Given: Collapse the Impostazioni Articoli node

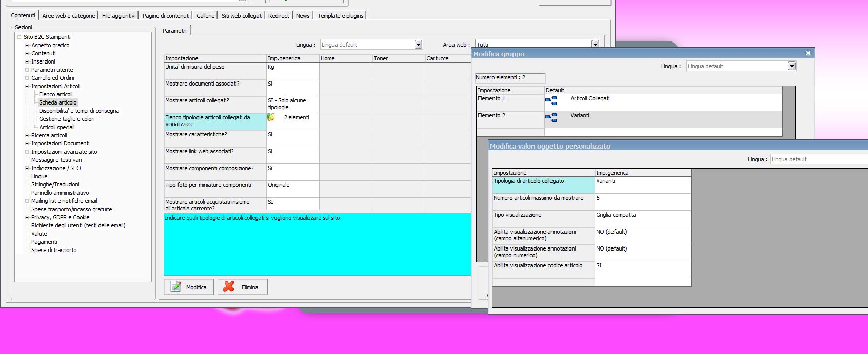Looking at the screenshot, I should (x=27, y=86).
